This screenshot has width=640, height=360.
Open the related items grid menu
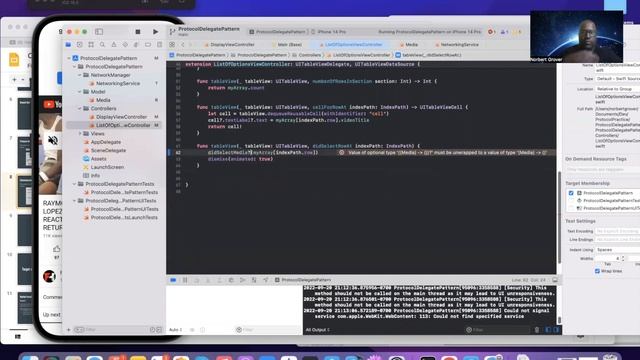point(172,44)
